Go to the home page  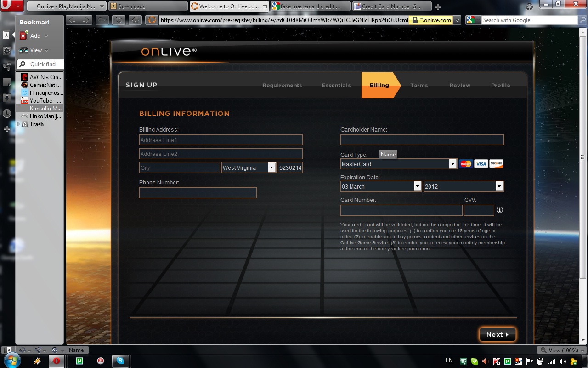click(x=135, y=20)
